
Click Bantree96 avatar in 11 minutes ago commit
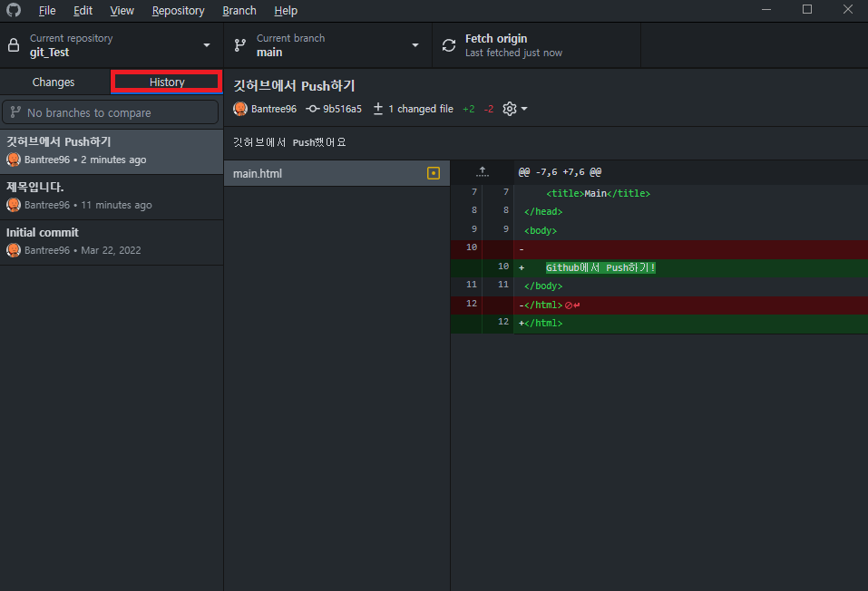pyautogui.click(x=14, y=205)
